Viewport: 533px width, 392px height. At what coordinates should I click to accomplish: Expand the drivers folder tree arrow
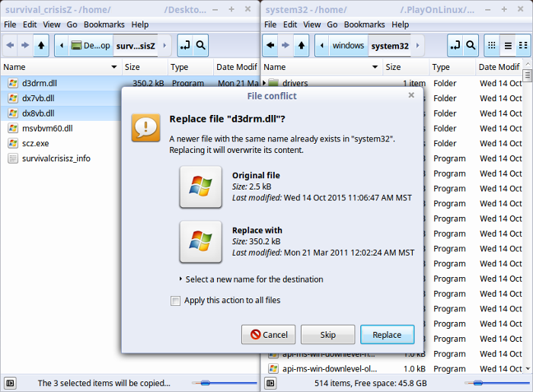(x=264, y=83)
